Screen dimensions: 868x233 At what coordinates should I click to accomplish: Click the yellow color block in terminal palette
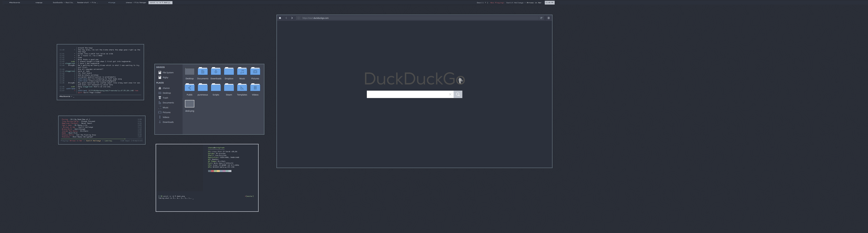pyautogui.click(x=218, y=171)
